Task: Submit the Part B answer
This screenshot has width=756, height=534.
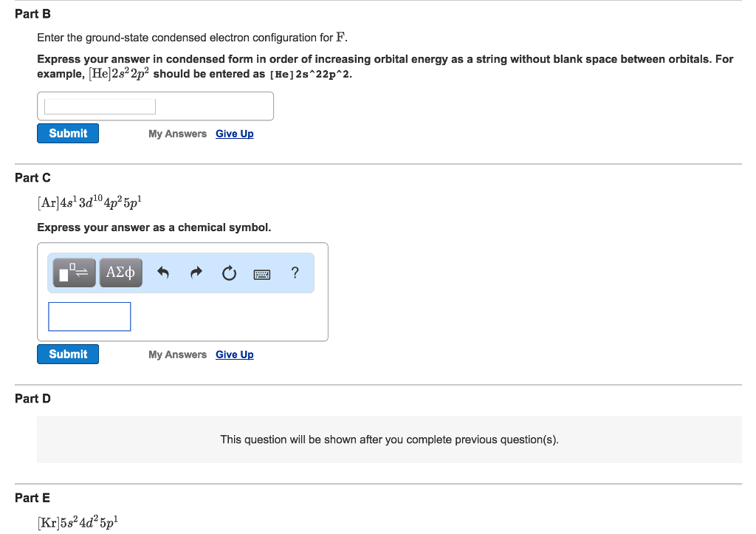Action: click(68, 134)
